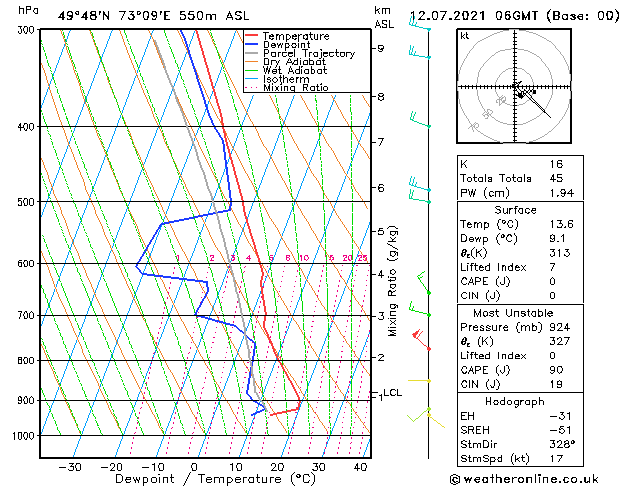Click the '40' temperature axis label

pyautogui.click(x=360, y=467)
